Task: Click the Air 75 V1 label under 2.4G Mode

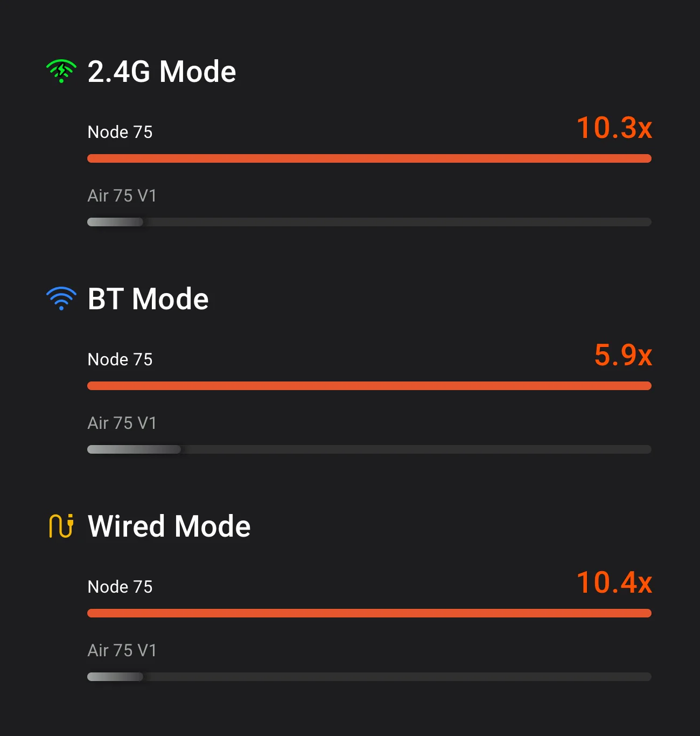Action: tap(122, 196)
